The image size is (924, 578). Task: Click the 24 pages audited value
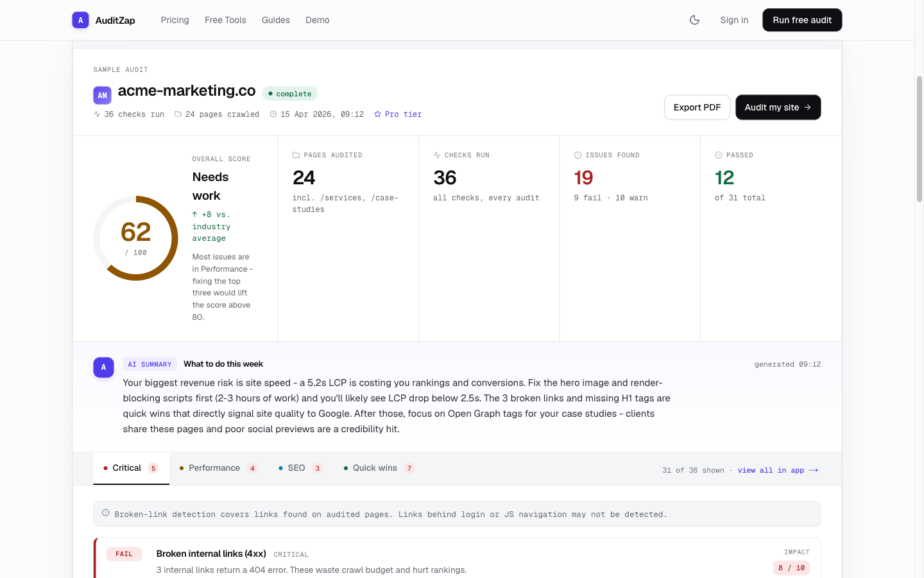(304, 178)
